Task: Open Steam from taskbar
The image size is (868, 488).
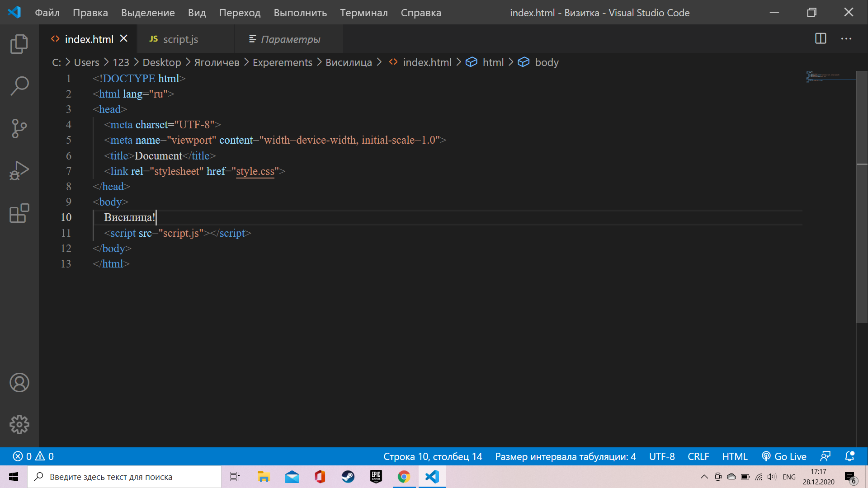Action: click(348, 477)
